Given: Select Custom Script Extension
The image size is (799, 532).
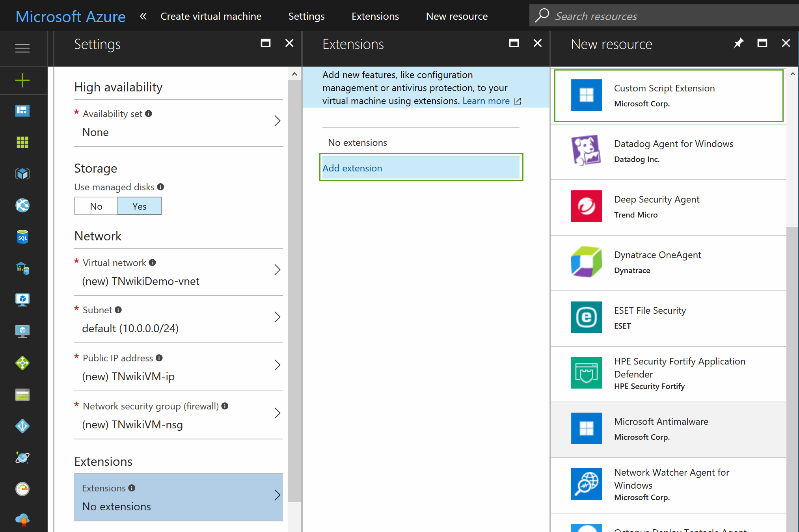Looking at the screenshot, I should (x=669, y=96).
